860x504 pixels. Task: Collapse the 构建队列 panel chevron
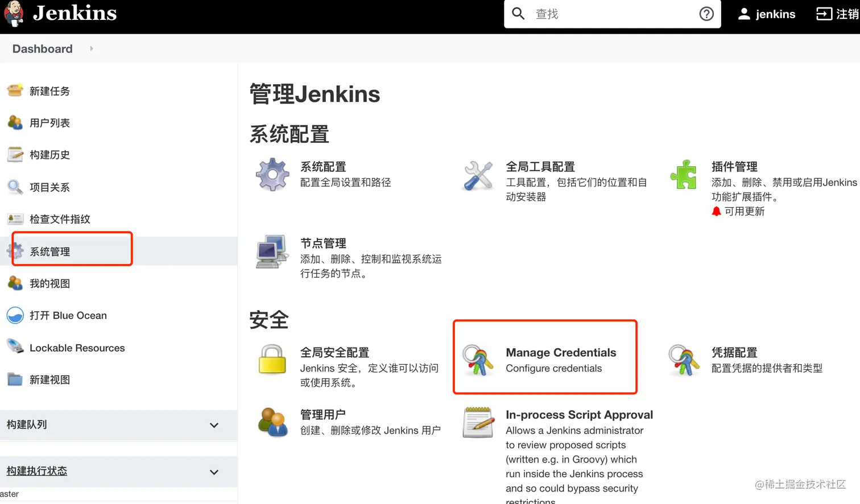click(214, 424)
